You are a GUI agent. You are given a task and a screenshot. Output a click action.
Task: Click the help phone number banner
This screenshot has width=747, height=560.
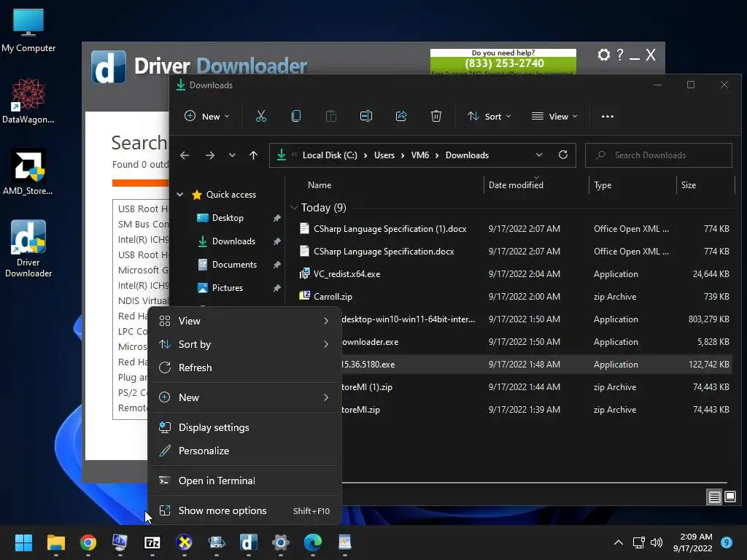tap(503, 61)
